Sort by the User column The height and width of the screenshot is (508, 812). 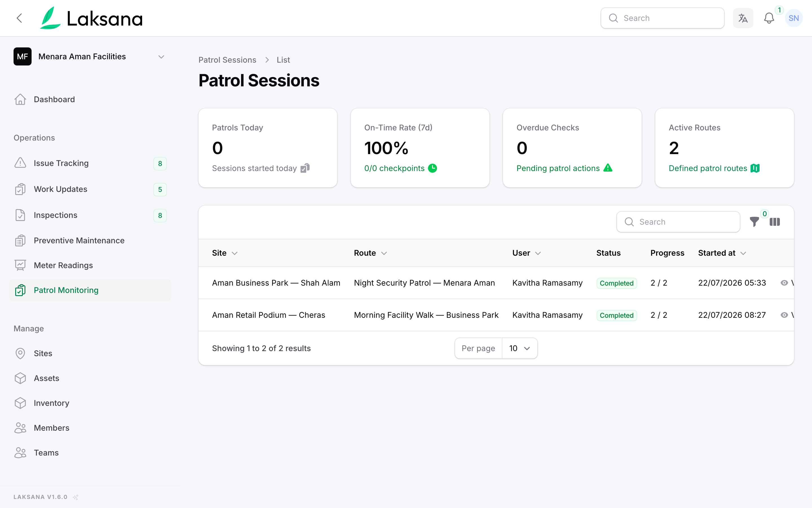click(x=526, y=253)
